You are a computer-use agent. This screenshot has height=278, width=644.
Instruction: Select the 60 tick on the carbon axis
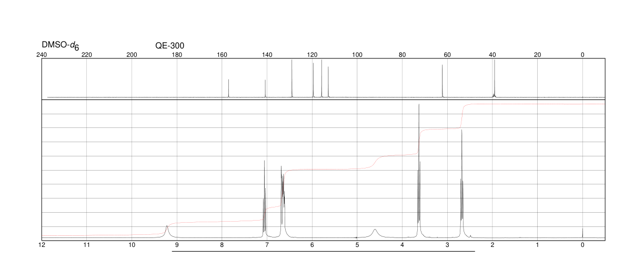[447, 55]
